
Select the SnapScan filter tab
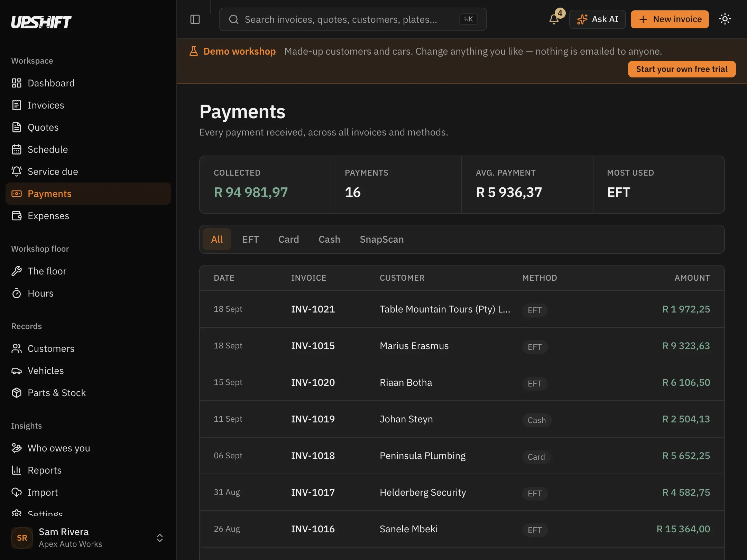[x=382, y=239]
